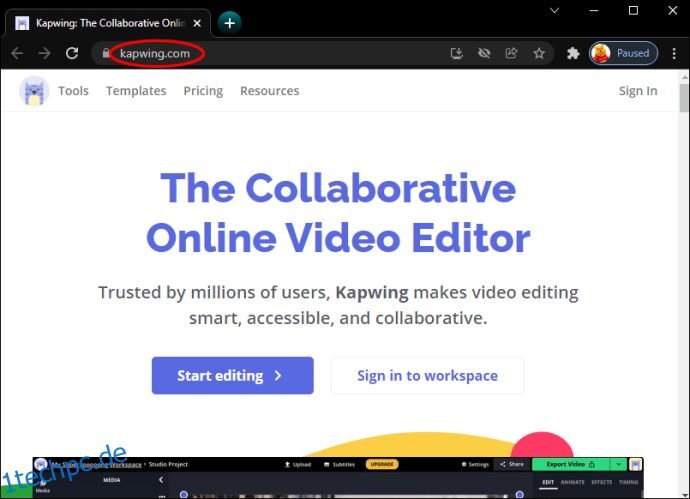The width and height of the screenshot is (690, 499).
Task: Click the 'Kapwing' bold word in subtitle
Action: click(372, 292)
